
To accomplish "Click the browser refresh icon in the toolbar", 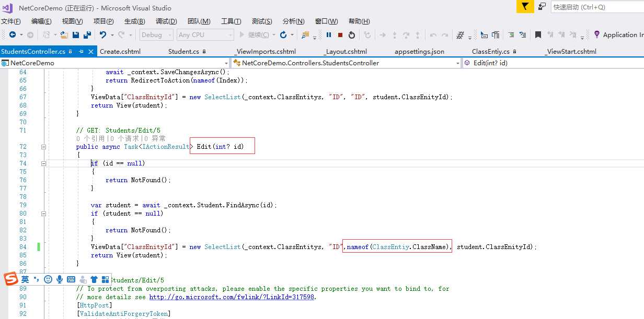I will (283, 35).
